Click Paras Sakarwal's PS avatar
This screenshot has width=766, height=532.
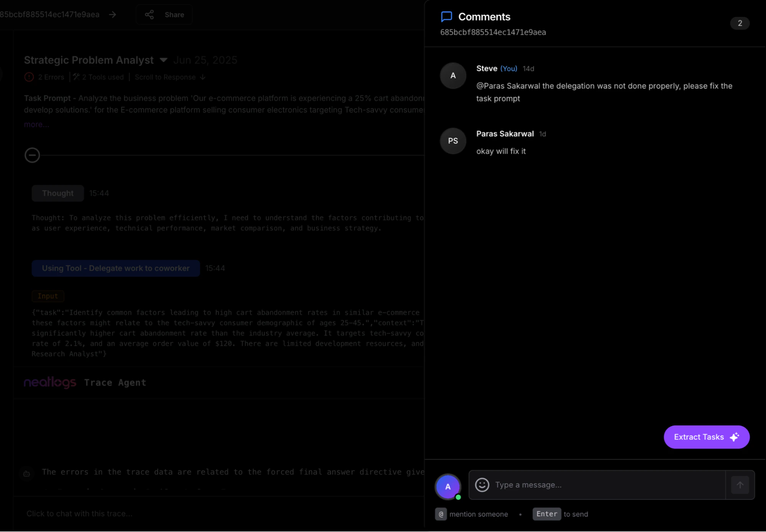[x=453, y=141]
